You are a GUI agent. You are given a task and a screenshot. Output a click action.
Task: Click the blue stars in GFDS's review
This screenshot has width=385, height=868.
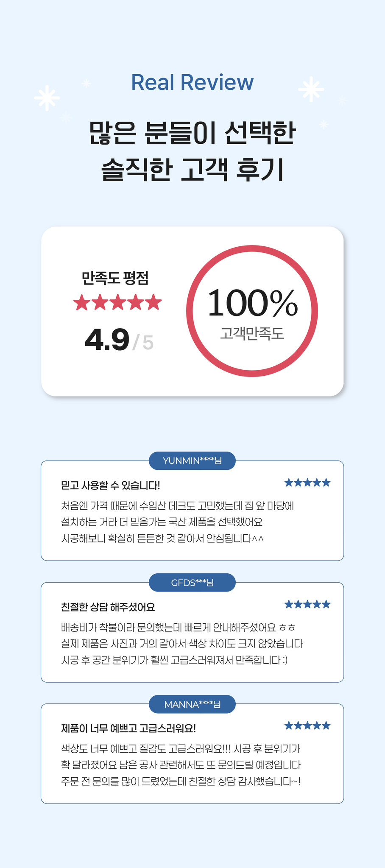(307, 604)
